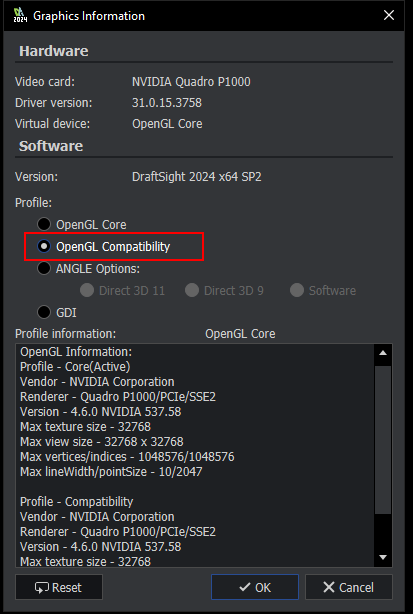Click the driver version '31.0.15.3758'
This screenshot has width=413, height=614.
167,103
